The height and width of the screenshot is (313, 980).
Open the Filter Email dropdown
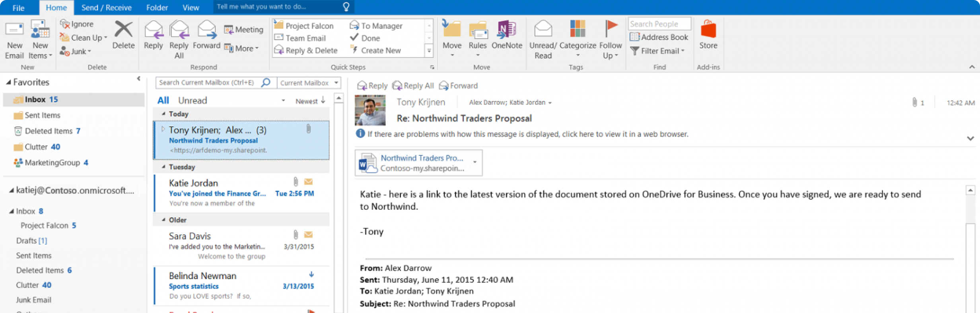(658, 51)
